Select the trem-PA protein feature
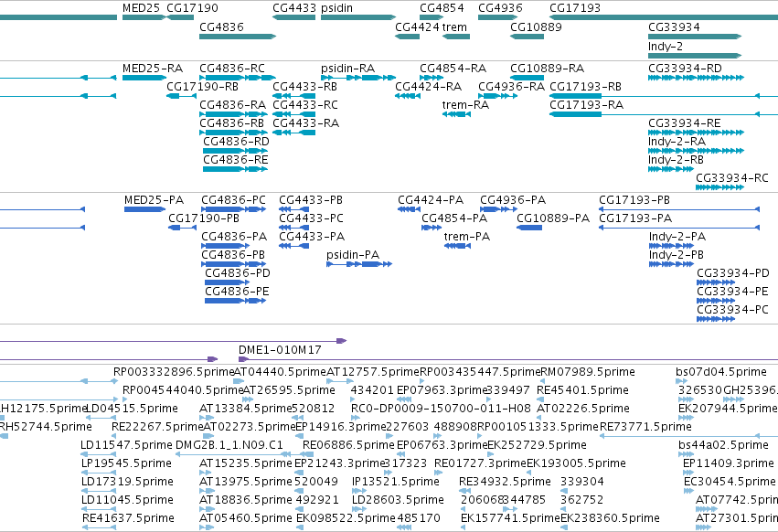 [x=457, y=246]
